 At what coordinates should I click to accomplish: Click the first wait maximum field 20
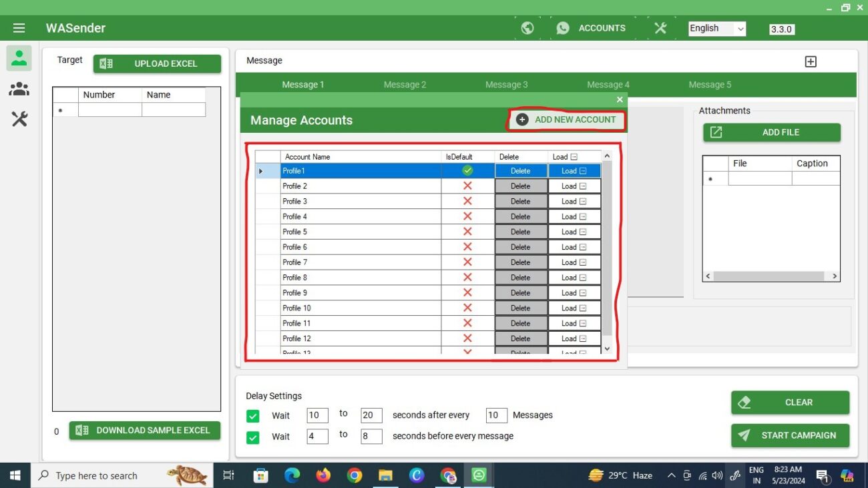pos(371,415)
